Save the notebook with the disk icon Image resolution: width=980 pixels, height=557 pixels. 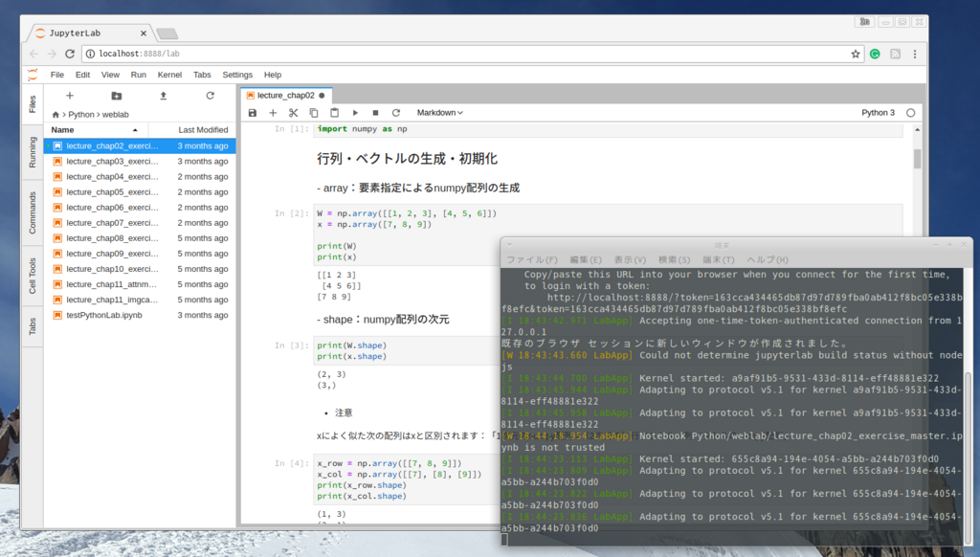click(x=253, y=113)
